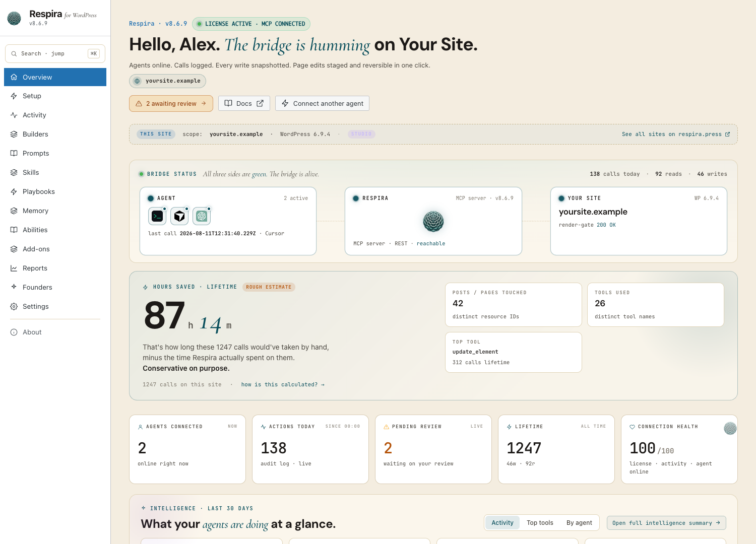Click yoursite.example in Your Site card
Image resolution: width=756 pixels, height=544 pixels.
(593, 212)
